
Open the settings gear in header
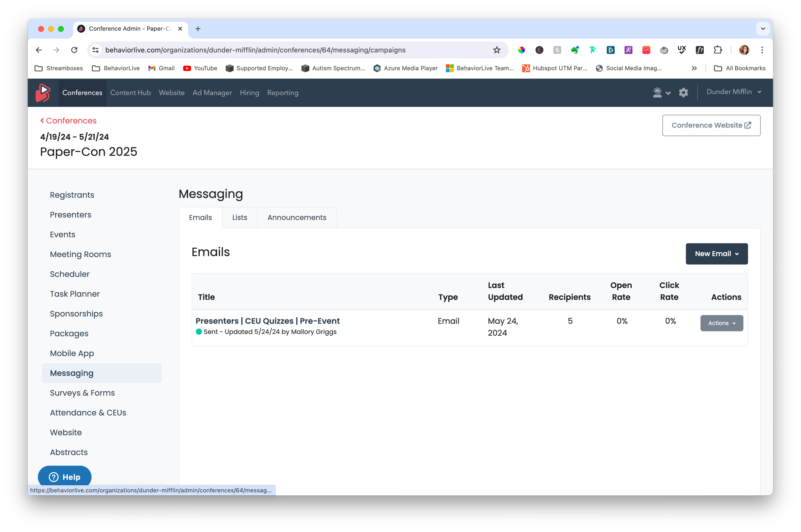pos(683,92)
